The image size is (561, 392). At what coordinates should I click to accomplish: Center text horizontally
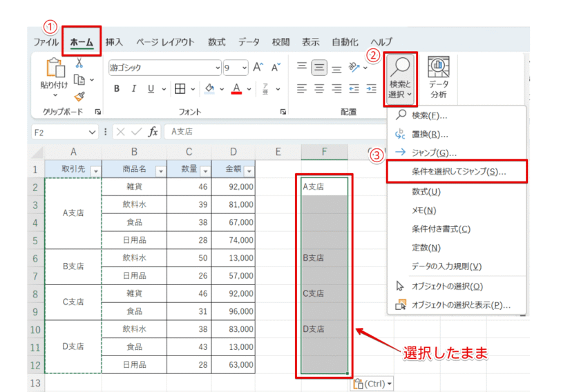(319, 88)
